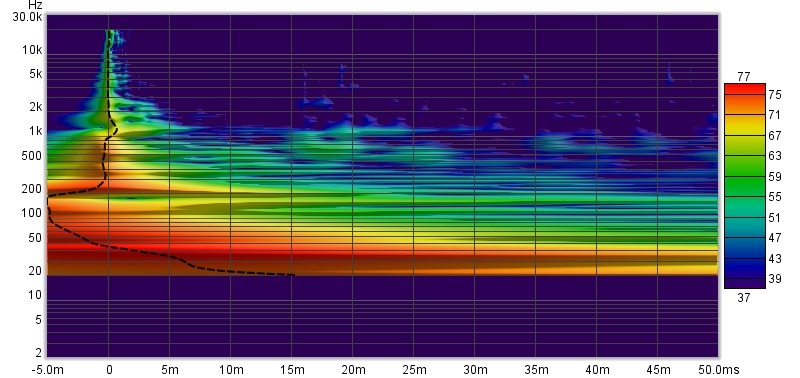Screen dimensions: 800x378
Task: Select the "51" color scale tick label
Action: pyautogui.click(x=776, y=218)
